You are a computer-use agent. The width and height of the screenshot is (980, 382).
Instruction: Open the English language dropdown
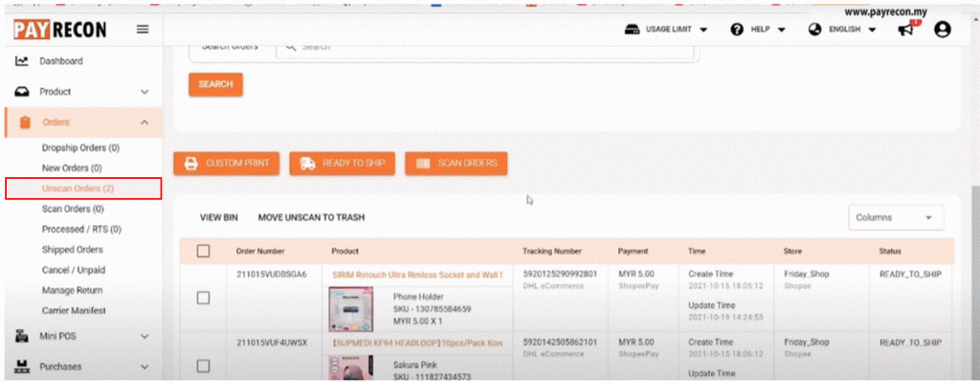(x=842, y=30)
